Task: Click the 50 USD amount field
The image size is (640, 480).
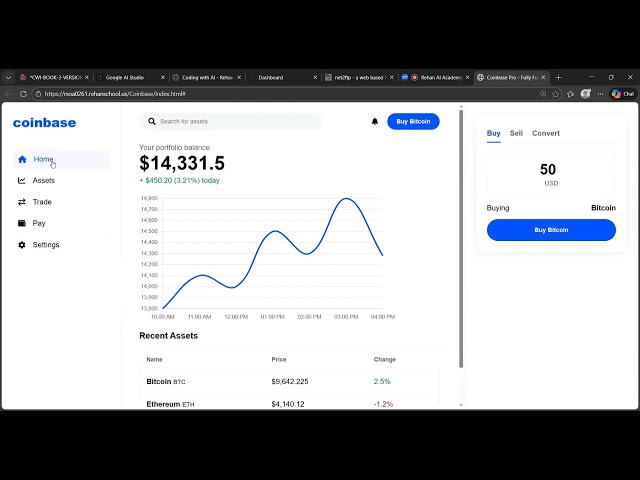Action: (551, 175)
